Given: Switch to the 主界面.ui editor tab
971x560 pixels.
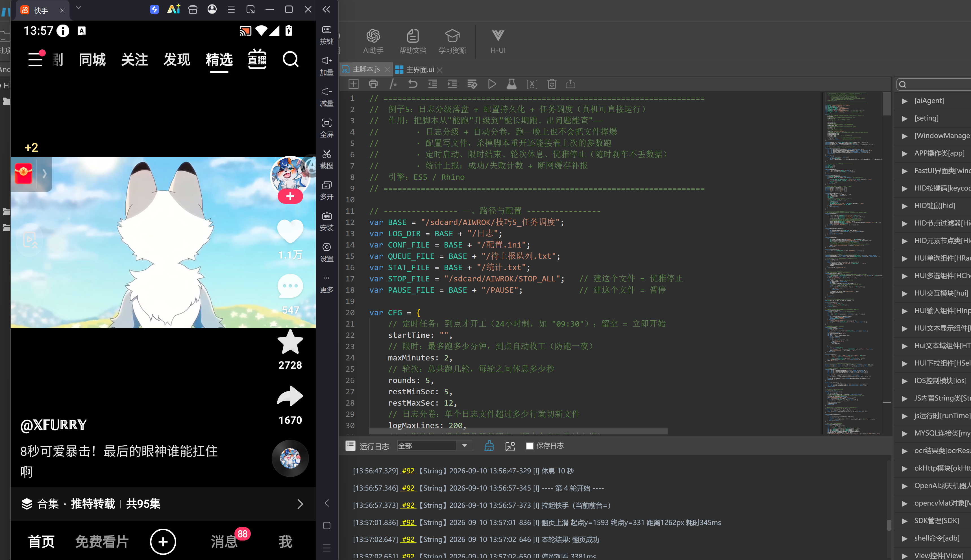Looking at the screenshot, I should pos(420,70).
